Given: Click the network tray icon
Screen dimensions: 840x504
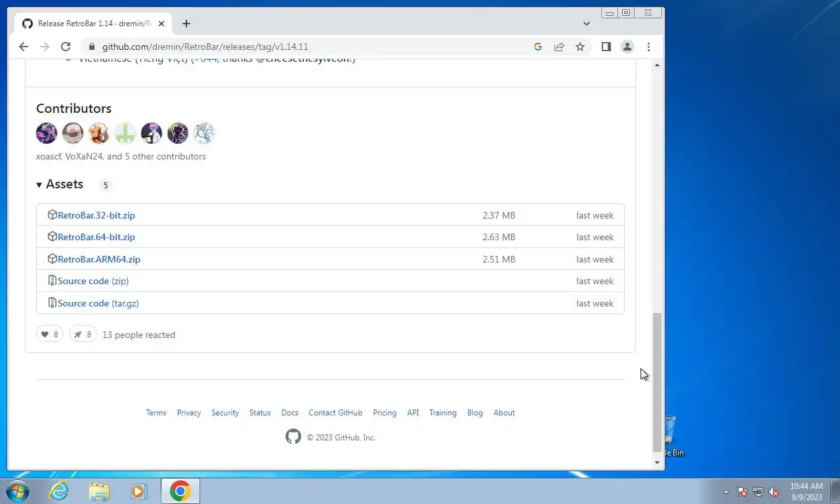Looking at the screenshot, I should point(758,492).
